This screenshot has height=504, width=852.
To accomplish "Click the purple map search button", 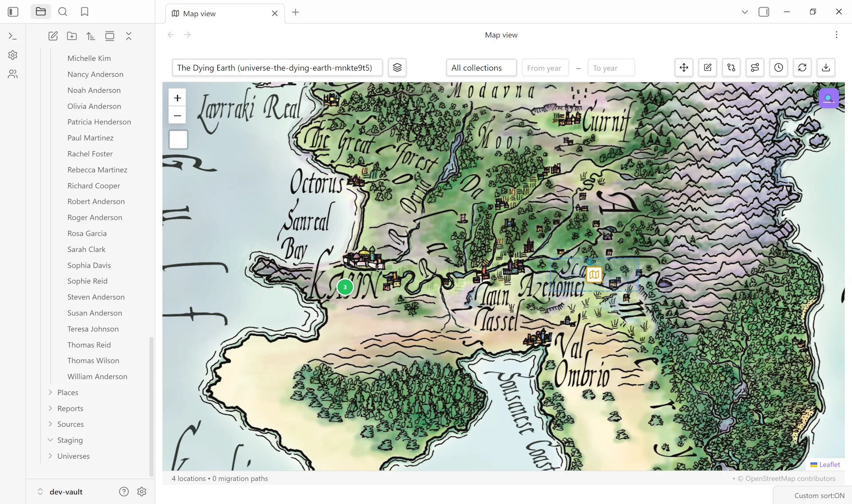I will click(x=828, y=98).
